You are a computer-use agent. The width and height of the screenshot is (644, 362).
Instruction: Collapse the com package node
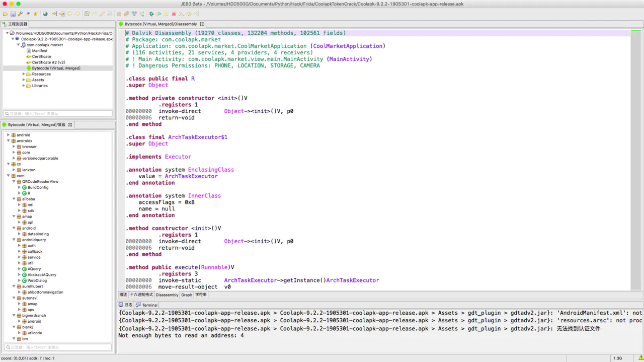8,176
